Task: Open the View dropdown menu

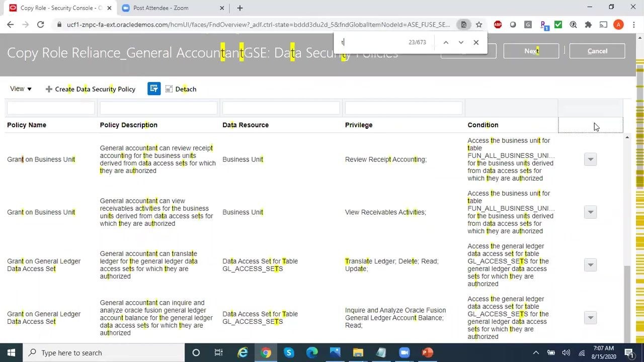Action: (x=21, y=89)
